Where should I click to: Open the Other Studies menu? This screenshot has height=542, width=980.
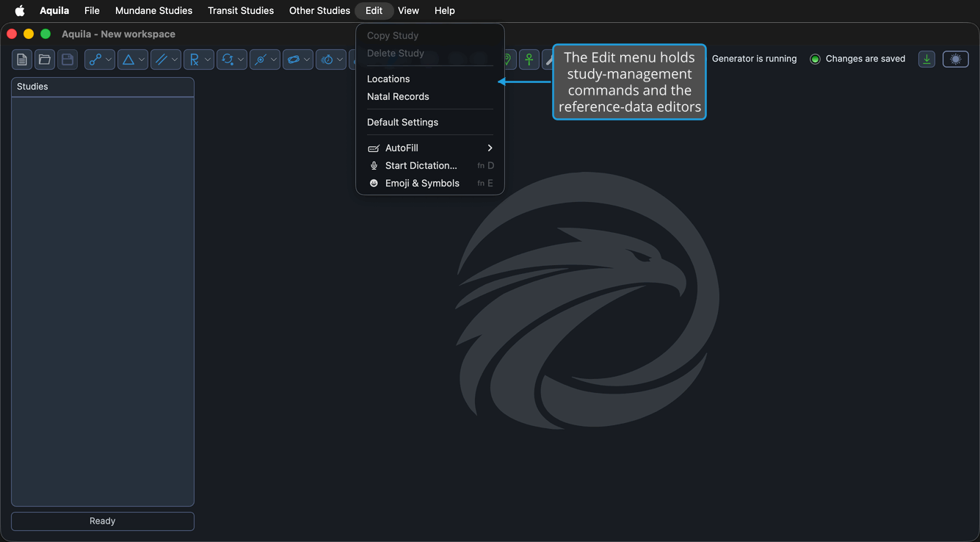click(319, 10)
